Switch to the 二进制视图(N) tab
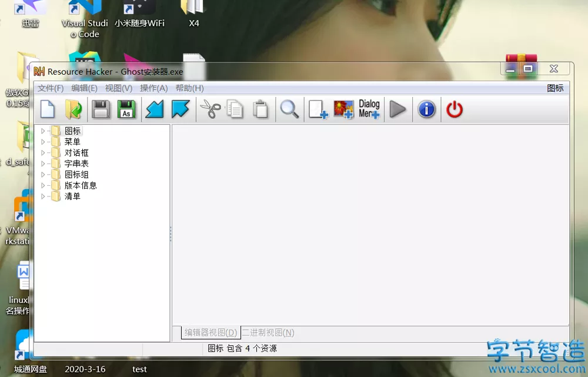The width and height of the screenshot is (588, 377). (268, 333)
